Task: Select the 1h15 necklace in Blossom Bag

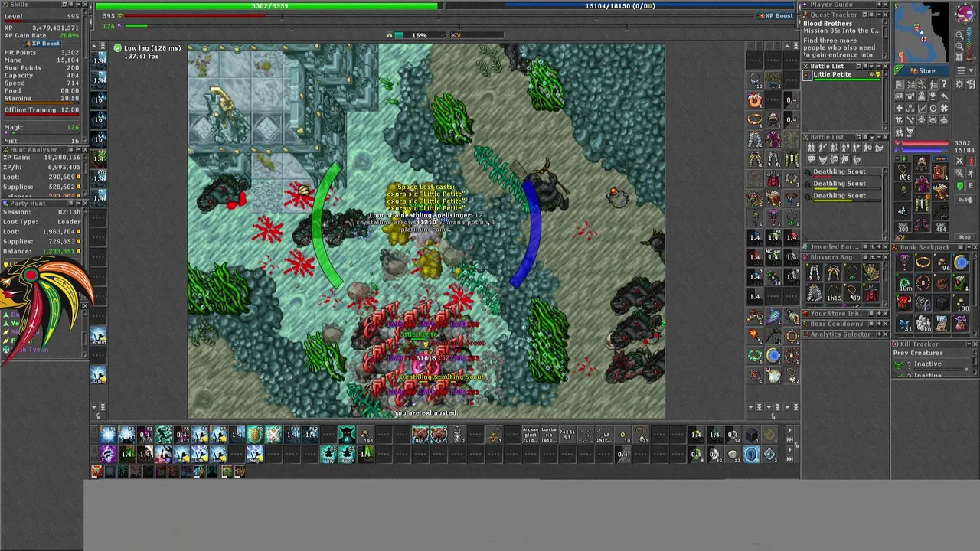Action: 834,293
